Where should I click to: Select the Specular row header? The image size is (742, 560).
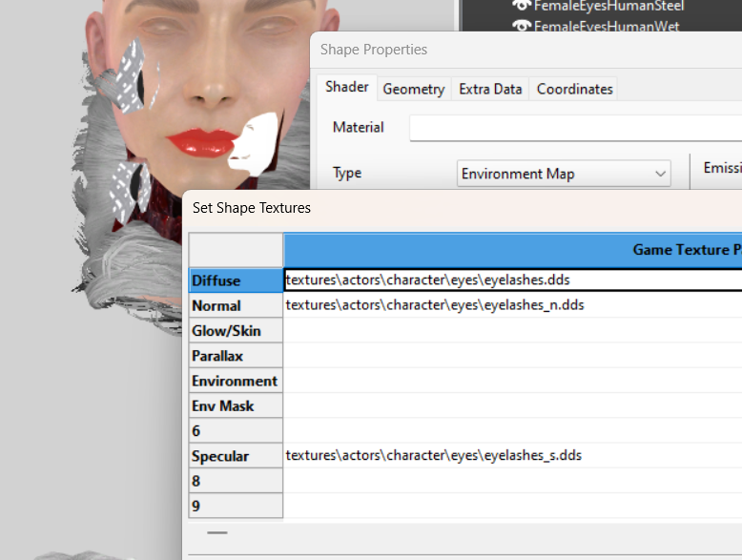tap(237, 456)
